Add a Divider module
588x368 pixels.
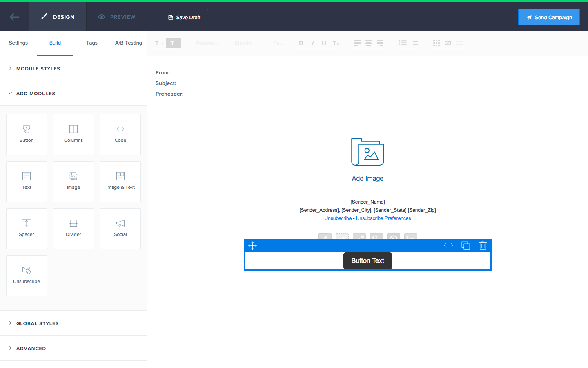pos(73,229)
